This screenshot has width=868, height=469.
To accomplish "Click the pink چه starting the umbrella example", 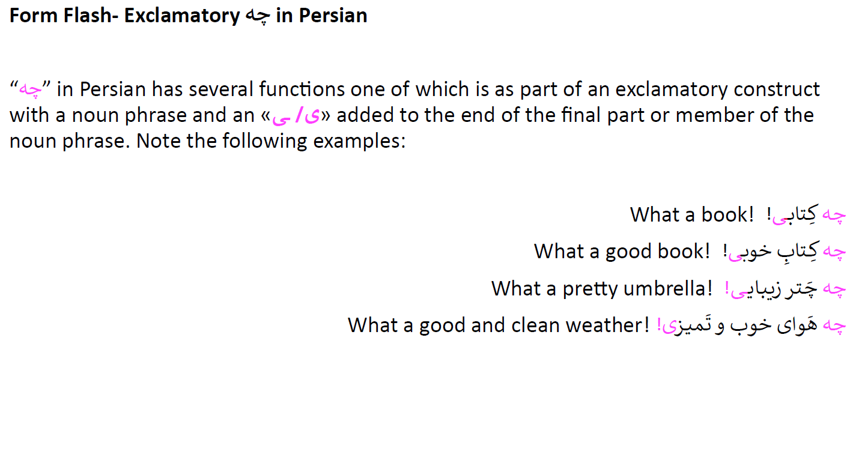I will coord(834,289).
